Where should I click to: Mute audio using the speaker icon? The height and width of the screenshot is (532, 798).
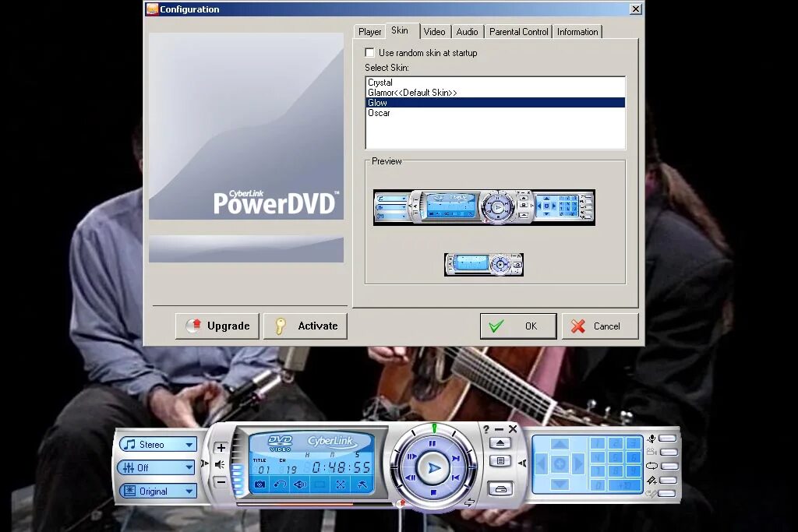[220, 464]
